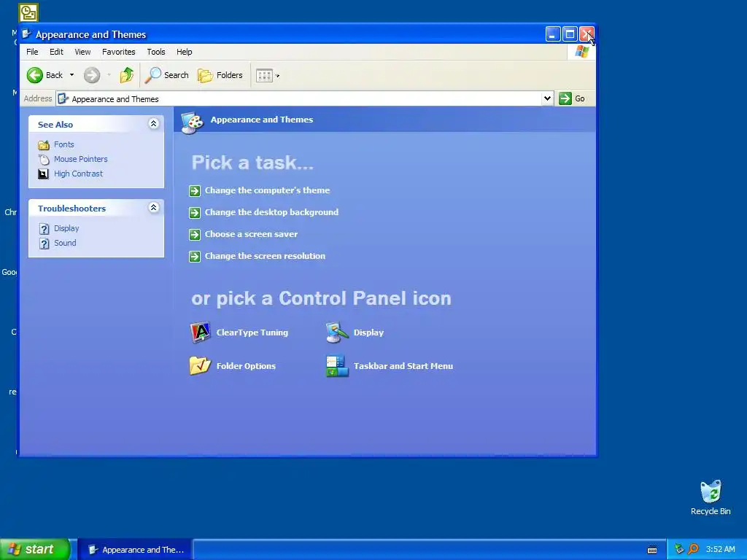Select Appearance and Themes taskbar button
The width and height of the screenshot is (747, 560).
click(x=135, y=550)
